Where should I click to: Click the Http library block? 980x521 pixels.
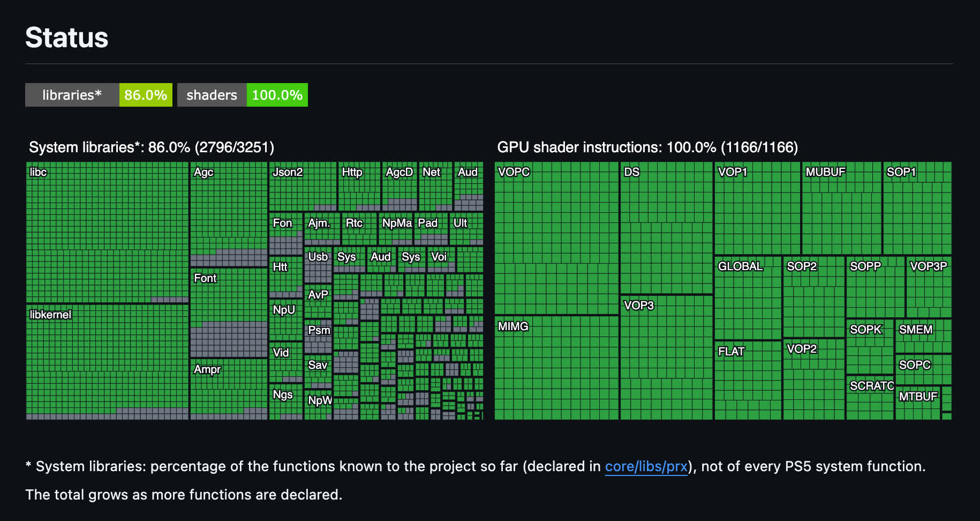coord(359,187)
